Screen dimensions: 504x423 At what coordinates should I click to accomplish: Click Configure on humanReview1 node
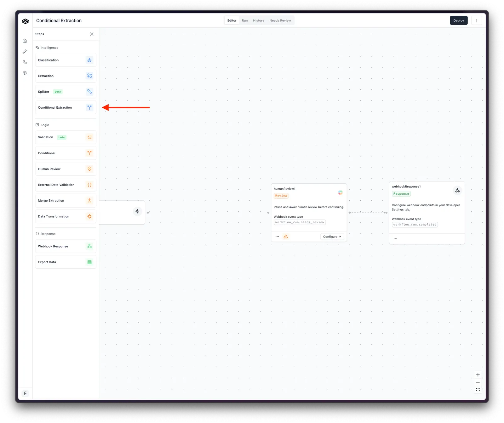[x=332, y=237]
